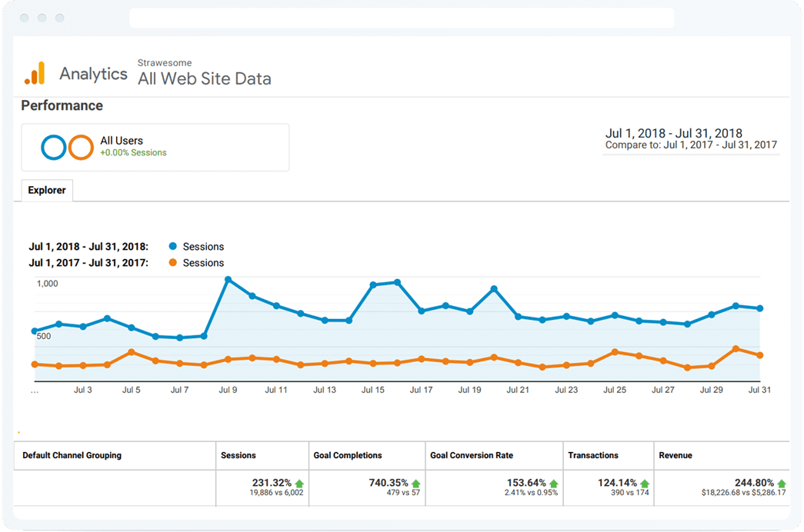The width and height of the screenshot is (804, 532).
Task: Select the Performance heading
Action: point(62,105)
